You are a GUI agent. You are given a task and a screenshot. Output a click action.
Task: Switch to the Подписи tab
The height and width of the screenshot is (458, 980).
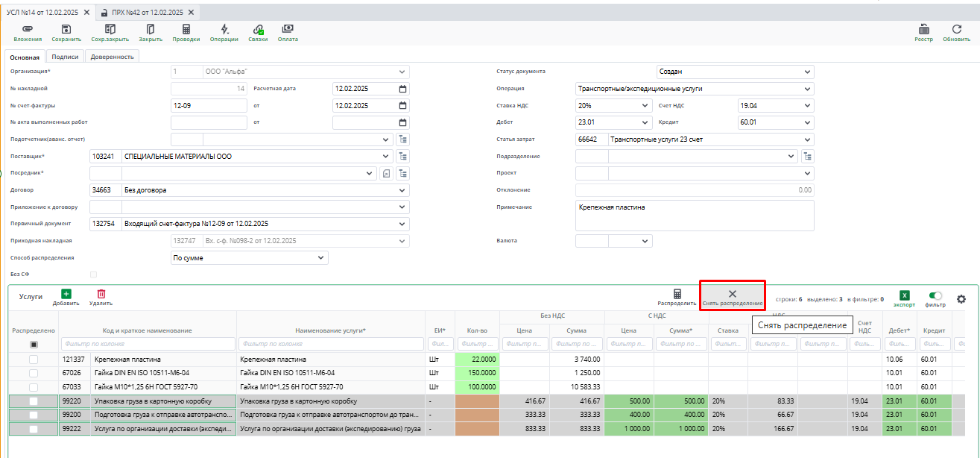click(65, 56)
